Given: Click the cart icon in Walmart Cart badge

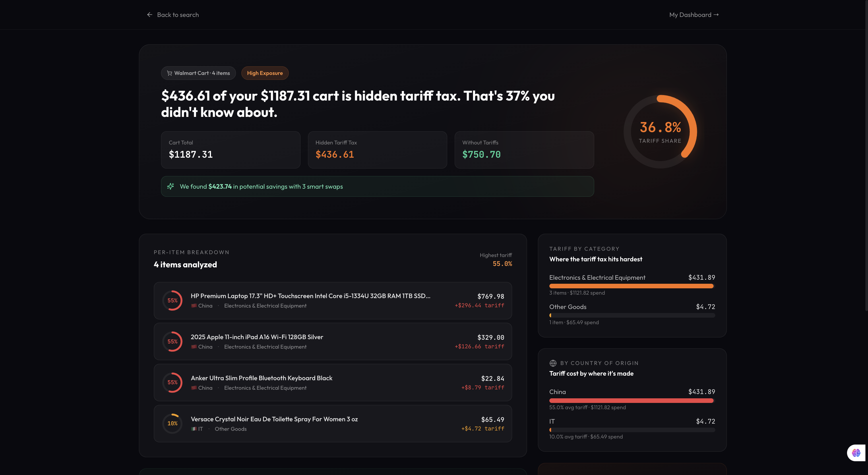Looking at the screenshot, I should coord(169,73).
